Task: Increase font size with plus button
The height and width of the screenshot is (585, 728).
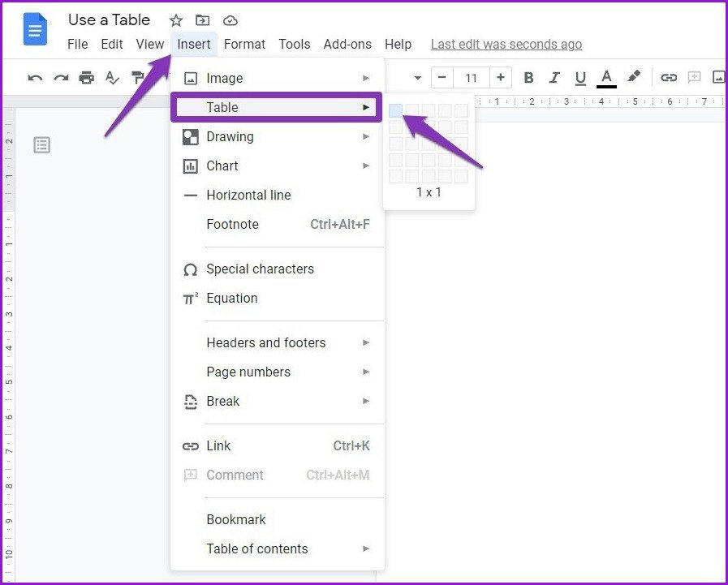Action: tap(501, 78)
